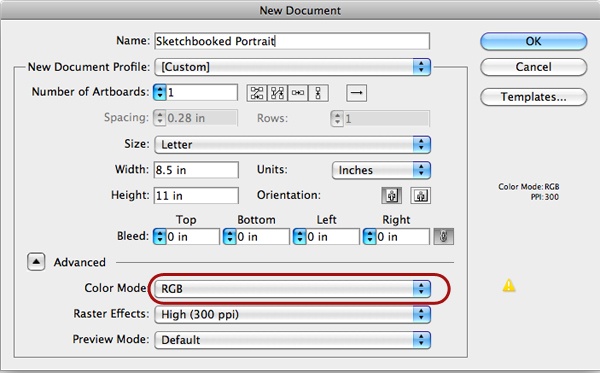Open the Raster Effects dropdown
The height and width of the screenshot is (373, 600).
pos(293,314)
